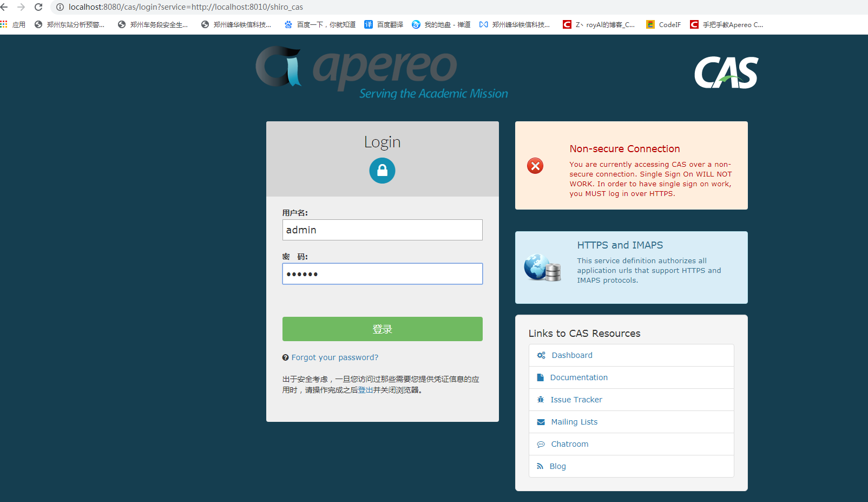Select the Issue Tracker bug icon

[541, 399]
